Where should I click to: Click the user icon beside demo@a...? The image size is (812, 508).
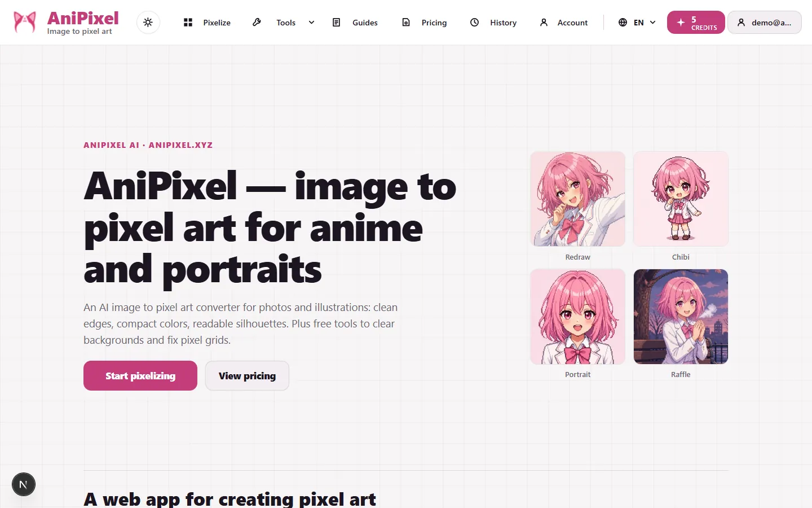(742, 23)
